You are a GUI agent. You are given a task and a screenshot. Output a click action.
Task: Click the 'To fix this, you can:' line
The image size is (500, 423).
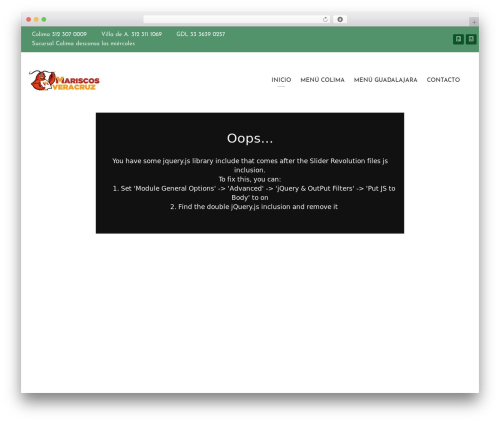pos(250,179)
